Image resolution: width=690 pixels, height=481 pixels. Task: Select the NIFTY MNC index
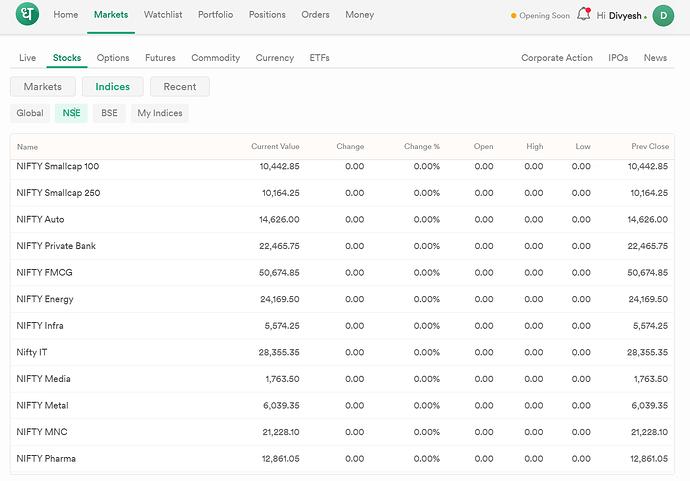click(x=342, y=432)
